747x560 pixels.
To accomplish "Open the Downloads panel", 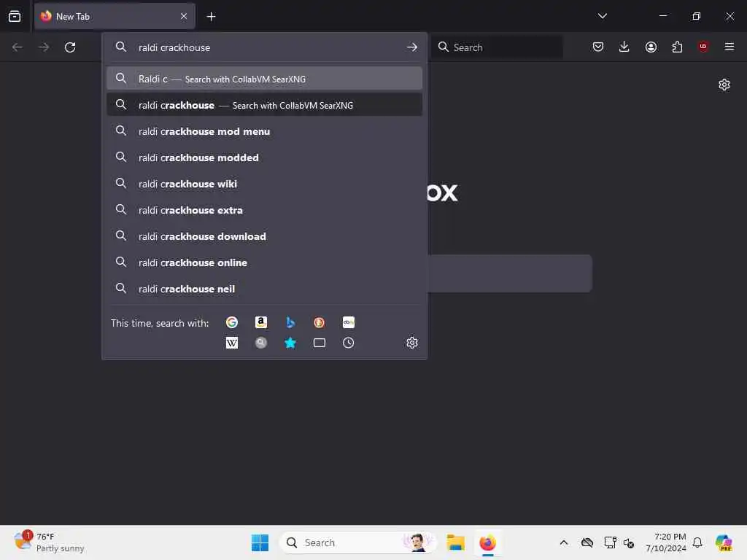I will click(x=624, y=47).
